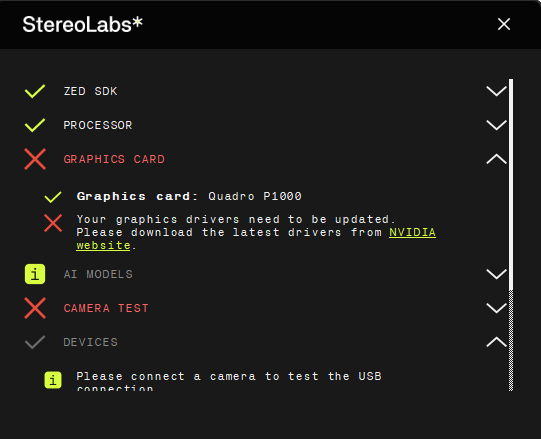The height and width of the screenshot is (439, 541).
Task: Open the NVIDIA website link
Action: pos(412,232)
